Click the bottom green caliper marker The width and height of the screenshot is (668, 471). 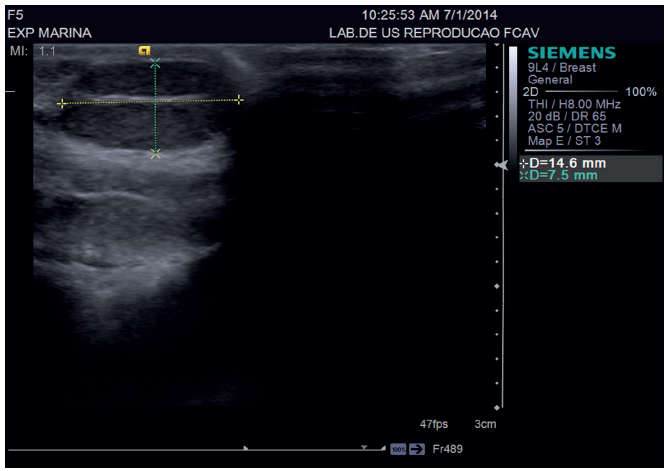pyautogui.click(x=154, y=153)
